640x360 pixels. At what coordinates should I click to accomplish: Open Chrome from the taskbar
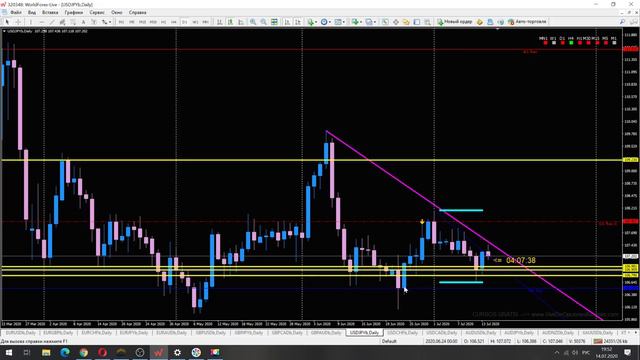[84, 352]
